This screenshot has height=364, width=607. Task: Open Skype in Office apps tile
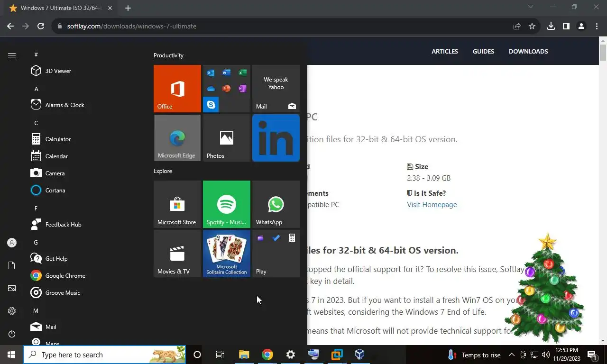tap(211, 105)
